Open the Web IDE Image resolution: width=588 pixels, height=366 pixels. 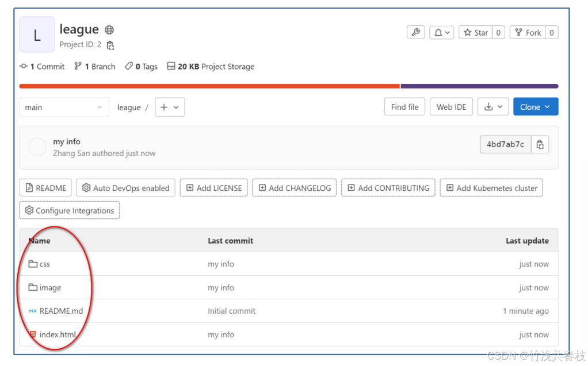[451, 107]
